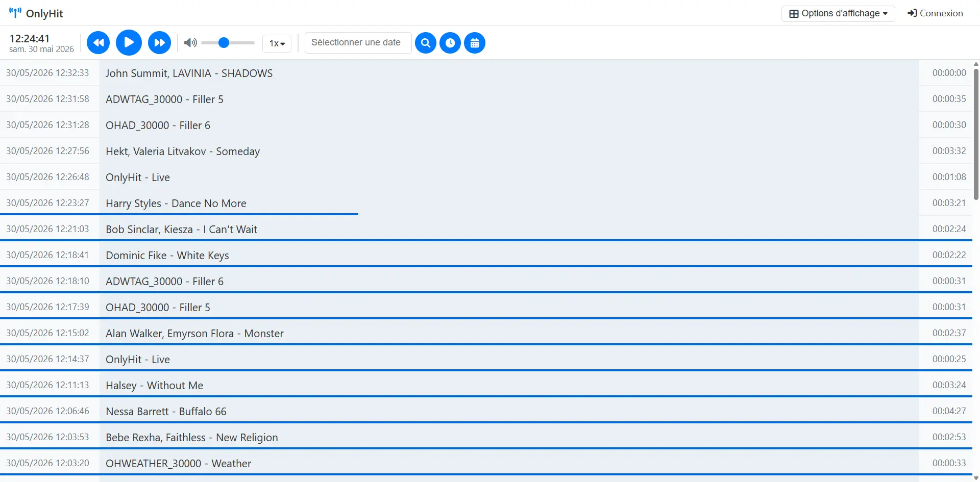Click the OnlyHit brand logo
This screenshot has height=482, width=980.
[36, 13]
